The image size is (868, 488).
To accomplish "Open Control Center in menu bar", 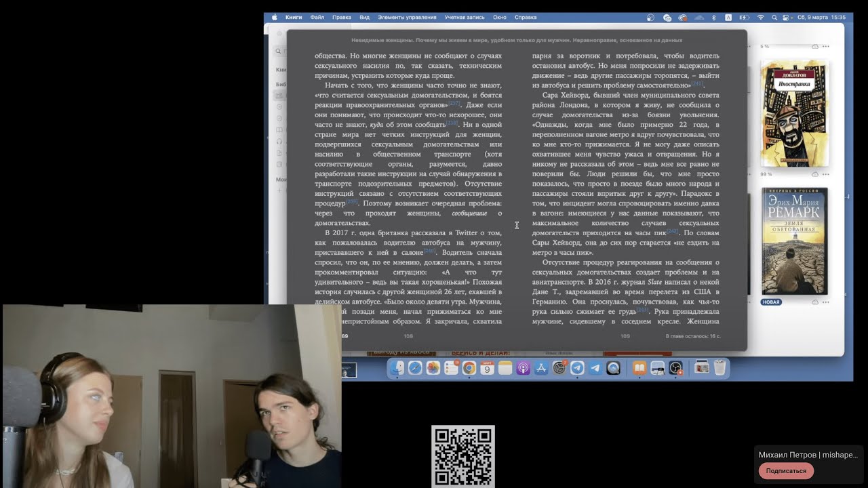I will 785,17.
